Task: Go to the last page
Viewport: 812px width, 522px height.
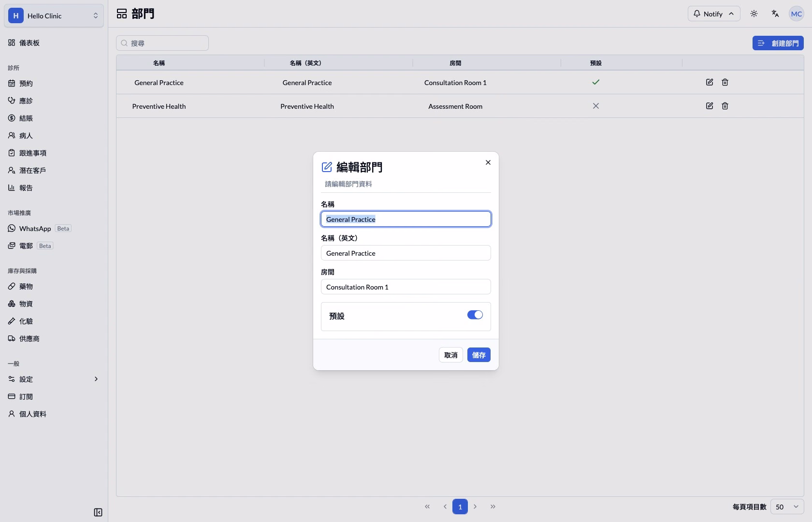Action: click(x=493, y=507)
